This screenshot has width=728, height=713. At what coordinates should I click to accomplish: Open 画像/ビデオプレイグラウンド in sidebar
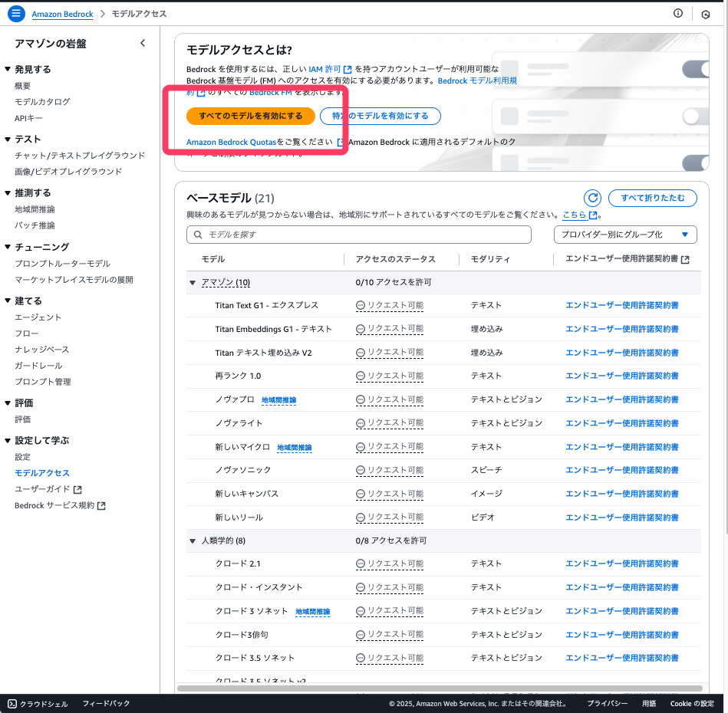pyautogui.click(x=68, y=172)
